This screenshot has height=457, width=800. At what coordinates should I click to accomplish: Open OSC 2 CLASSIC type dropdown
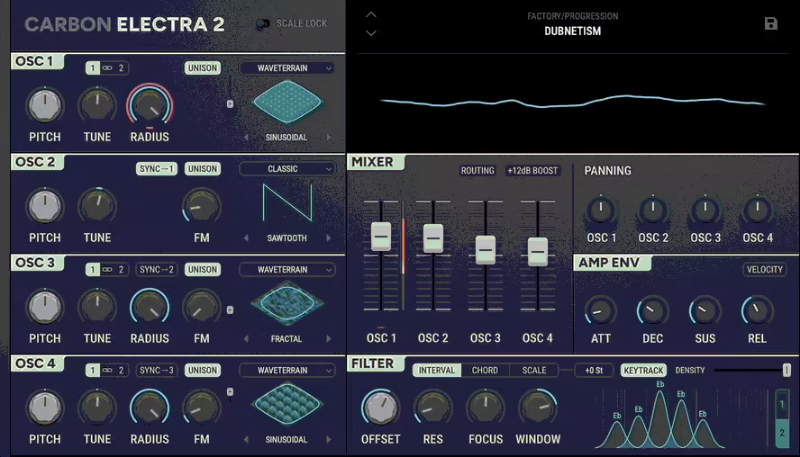(287, 169)
